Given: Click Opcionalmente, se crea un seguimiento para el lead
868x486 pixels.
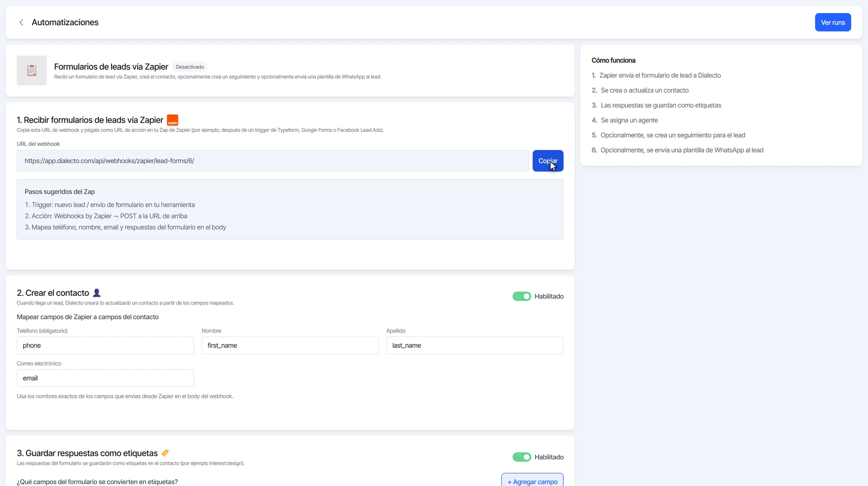Looking at the screenshot, I should [x=673, y=135].
